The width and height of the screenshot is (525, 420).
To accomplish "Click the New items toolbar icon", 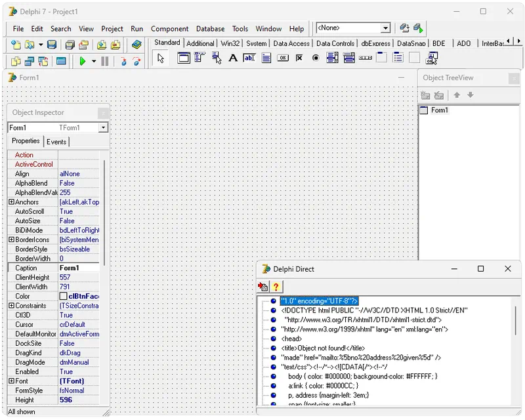I will coord(16,45).
